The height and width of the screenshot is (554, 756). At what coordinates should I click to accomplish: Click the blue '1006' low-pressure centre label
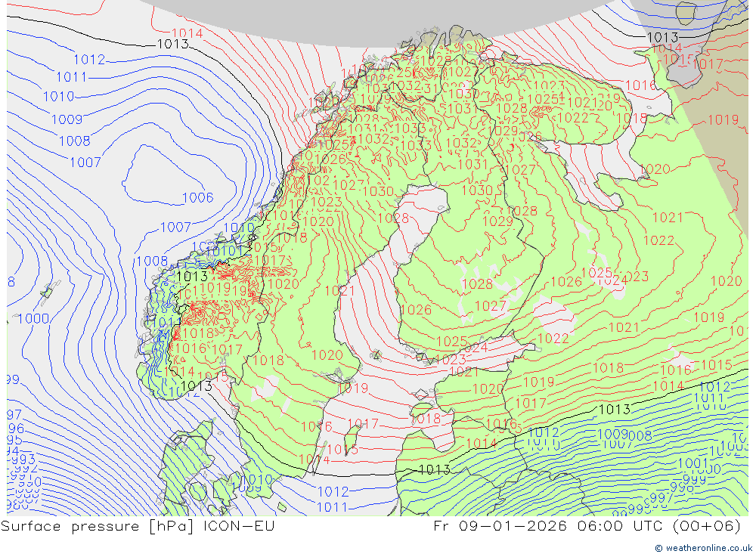point(198,197)
